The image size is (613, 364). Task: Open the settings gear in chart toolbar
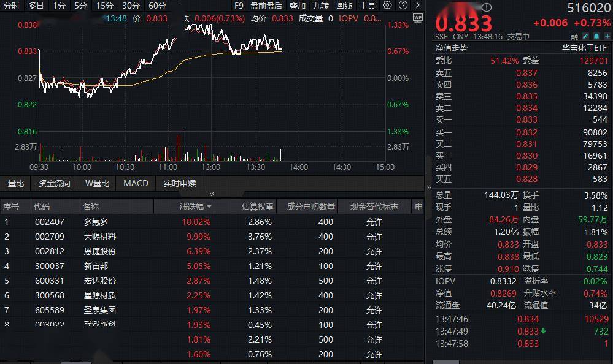387,6
